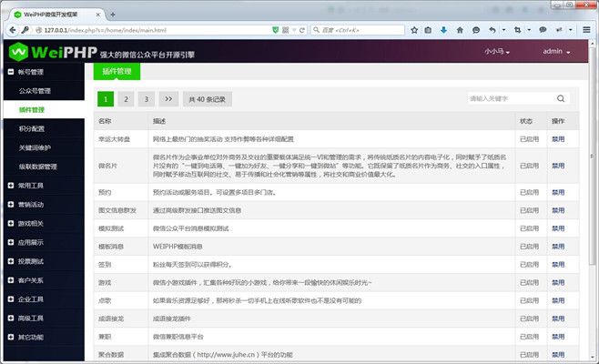Disable the 预约 plugin via 禁用
Image resolution: width=599 pixels, height=364 pixels.
coord(558,192)
